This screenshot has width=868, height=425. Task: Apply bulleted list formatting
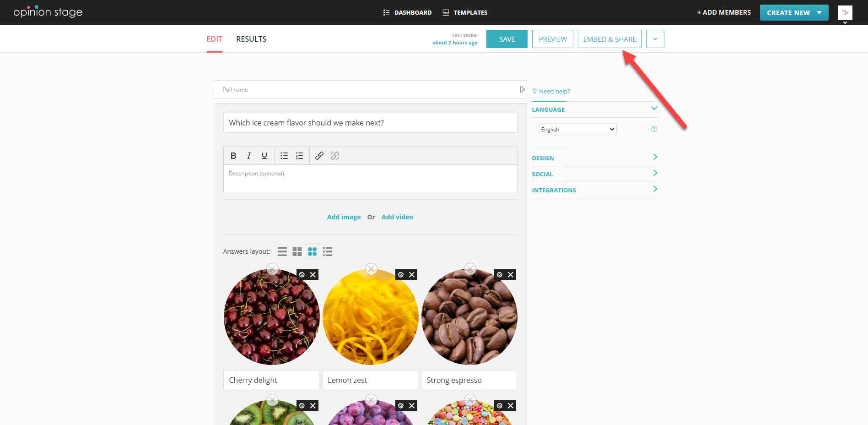(x=284, y=156)
